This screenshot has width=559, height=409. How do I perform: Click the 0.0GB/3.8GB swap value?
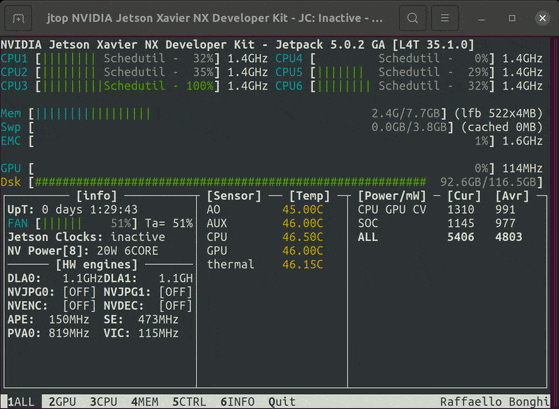[x=409, y=127]
